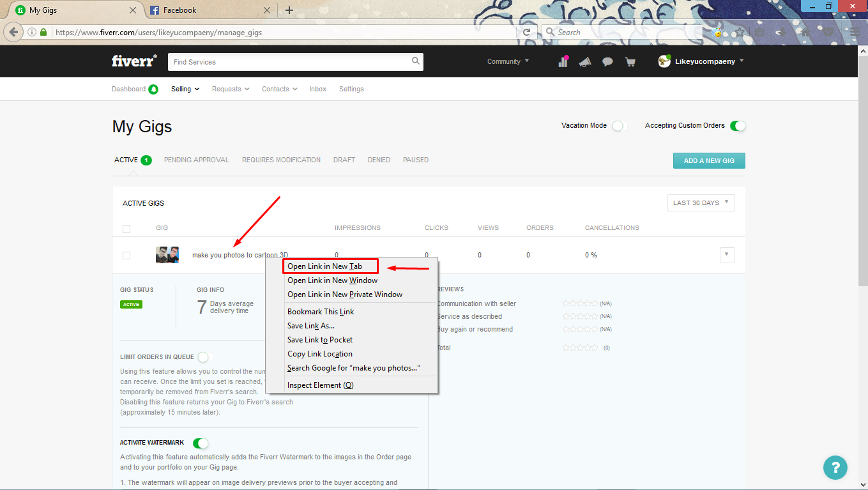Image resolution: width=868 pixels, height=490 pixels.
Task: Toggle Accepting Custom Orders switch
Action: coord(738,126)
